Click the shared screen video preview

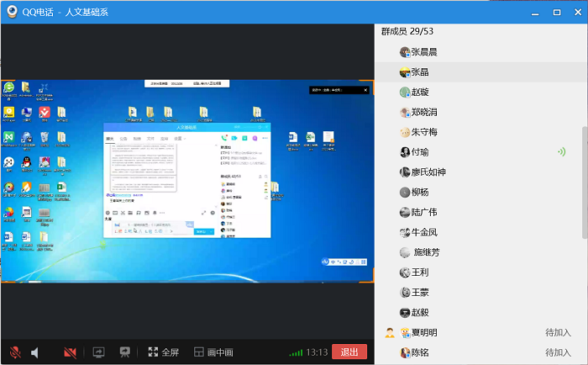pyautogui.click(x=186, y=181)
